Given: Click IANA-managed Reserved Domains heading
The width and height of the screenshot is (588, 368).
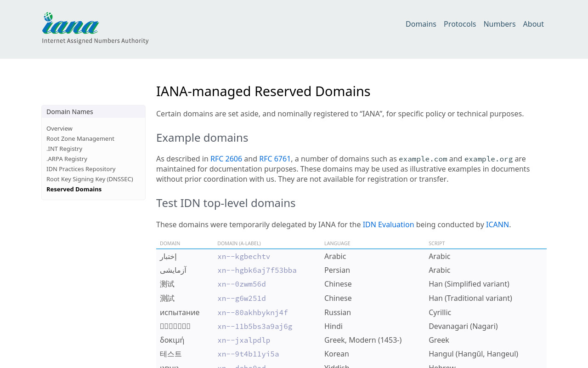Looking at the screenshot, I should point(263,91).
